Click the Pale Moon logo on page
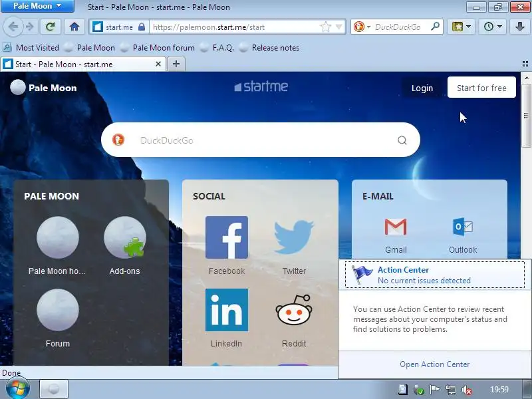 click(x=43, y=88)
